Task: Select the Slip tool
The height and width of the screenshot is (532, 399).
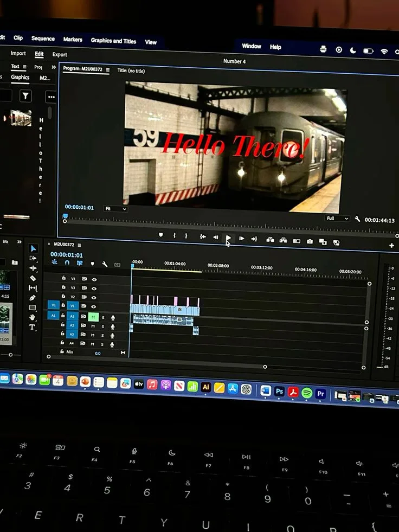Action: click(x=33, y=288)
